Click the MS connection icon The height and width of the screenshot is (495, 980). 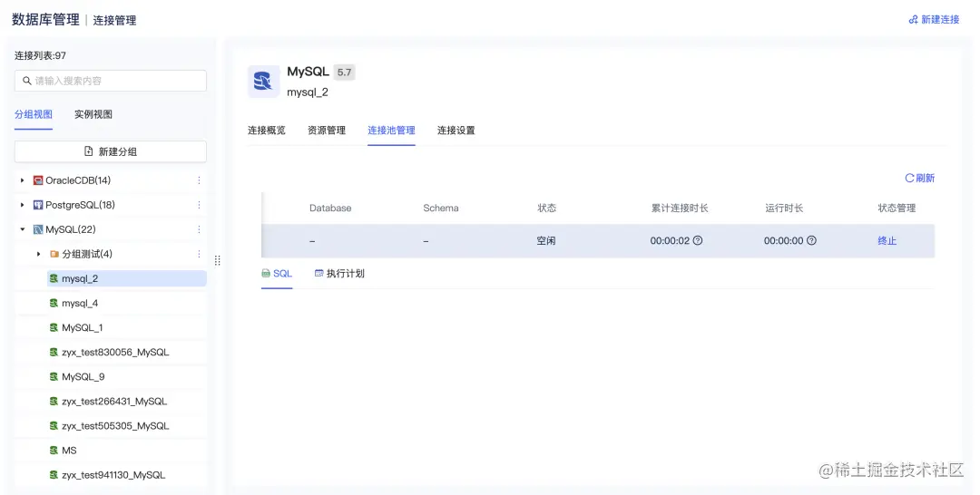click(54, 451)
